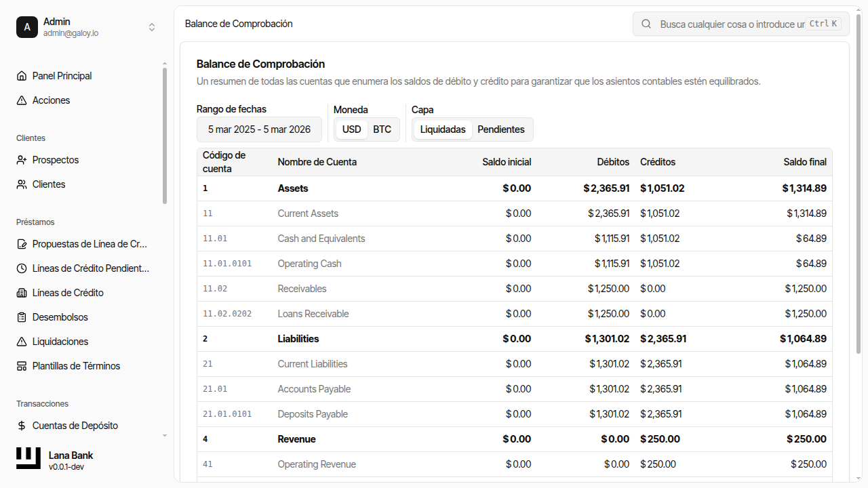
Task: Click the search magnifier icon
Action: (x=647, y=24)
